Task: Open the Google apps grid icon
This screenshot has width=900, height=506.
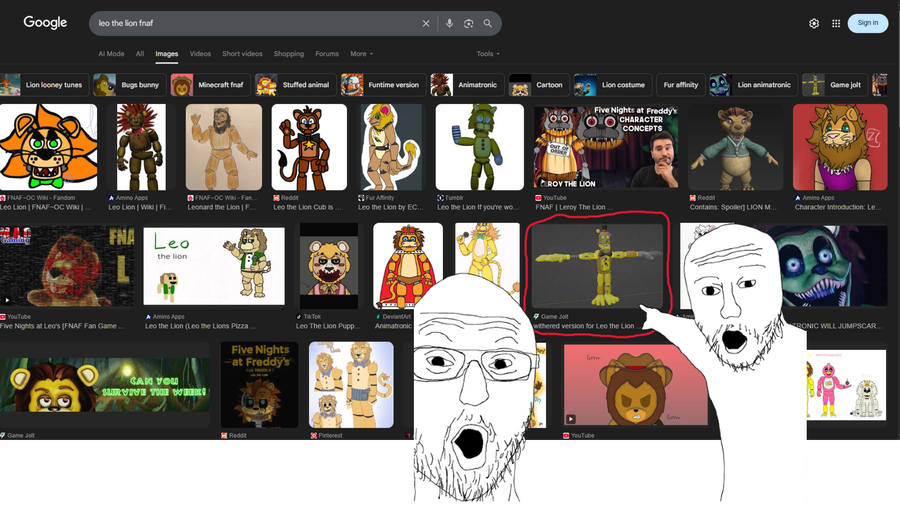Action: 836,24
